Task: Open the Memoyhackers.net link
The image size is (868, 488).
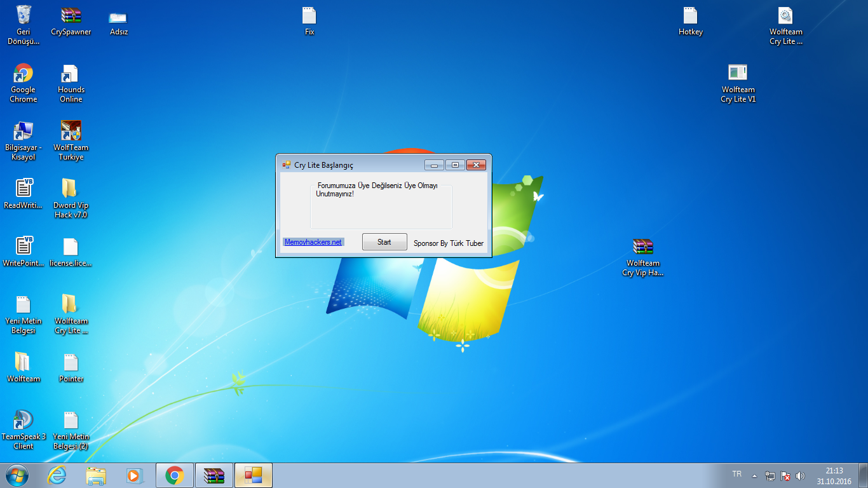Action: point(313,242)
